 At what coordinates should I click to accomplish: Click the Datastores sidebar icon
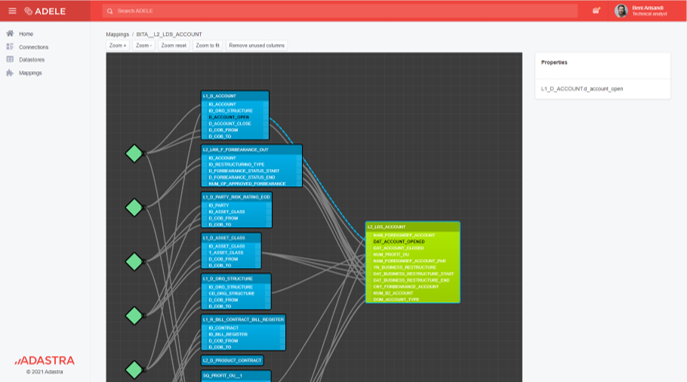coord(10,59)
